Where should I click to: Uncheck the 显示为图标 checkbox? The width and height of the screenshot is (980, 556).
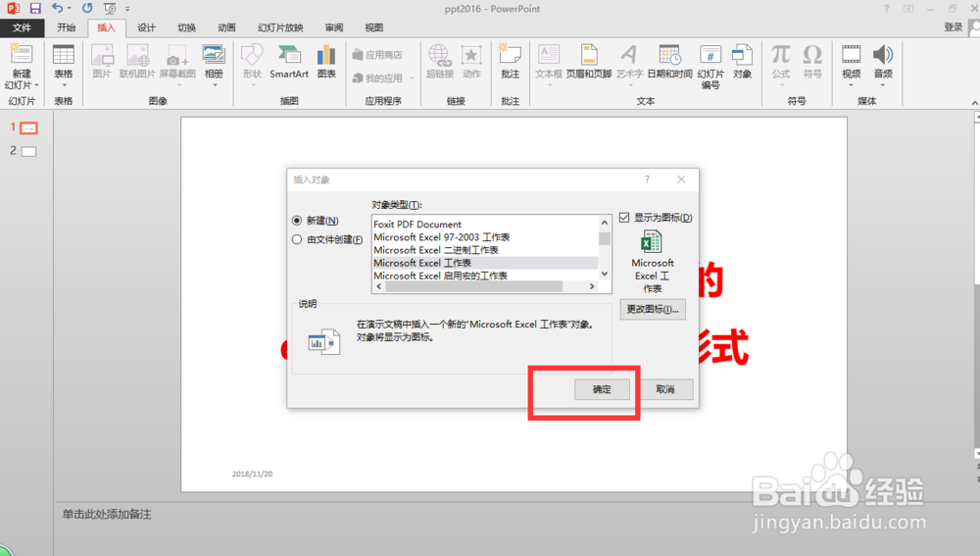[623, 217]
